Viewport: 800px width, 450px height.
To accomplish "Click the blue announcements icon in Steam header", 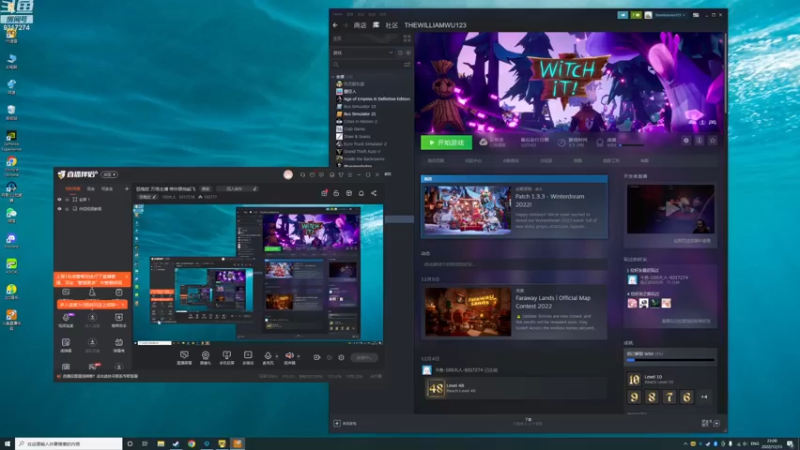I will [x=622, y=15].
